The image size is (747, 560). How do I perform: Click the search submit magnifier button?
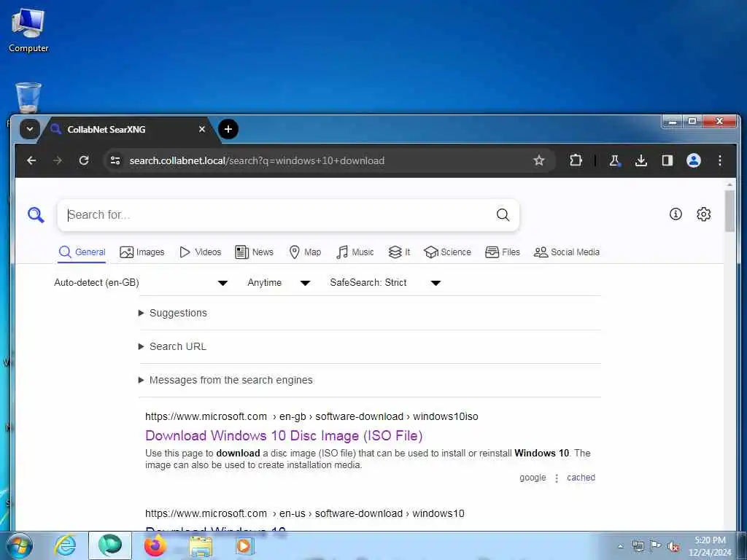503,215
